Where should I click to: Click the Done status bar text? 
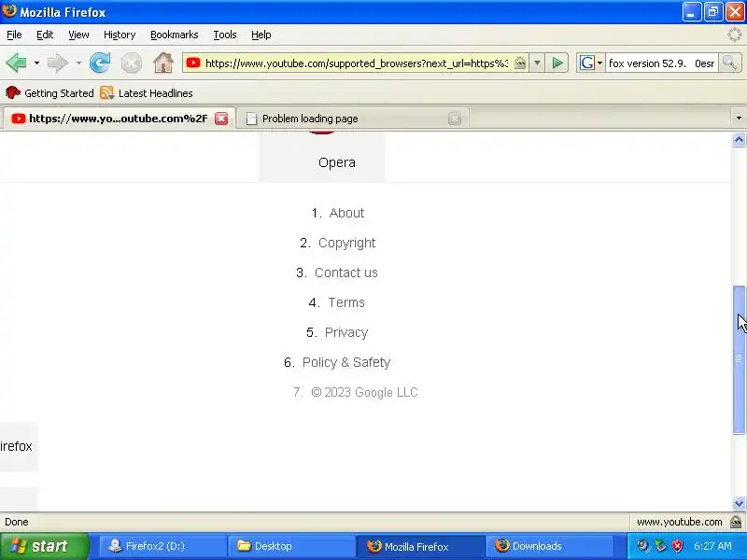click(x=17, y=522)
